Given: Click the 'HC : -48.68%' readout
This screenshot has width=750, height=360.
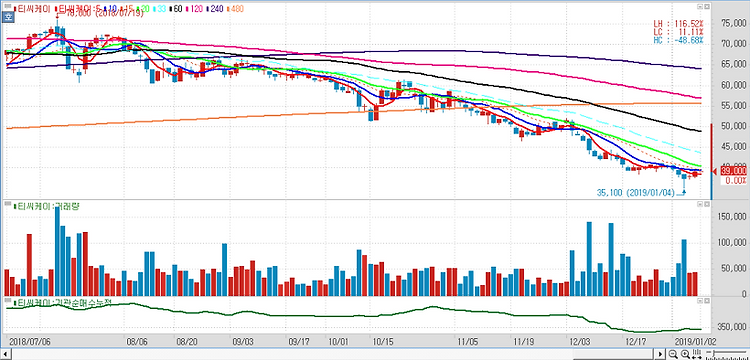Looking at the screenshot, I should [x=679, y=41].
